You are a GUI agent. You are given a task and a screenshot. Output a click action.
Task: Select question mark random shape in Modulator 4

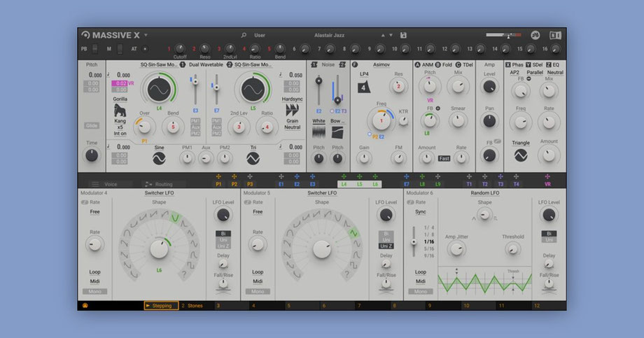tap(184, 274)
